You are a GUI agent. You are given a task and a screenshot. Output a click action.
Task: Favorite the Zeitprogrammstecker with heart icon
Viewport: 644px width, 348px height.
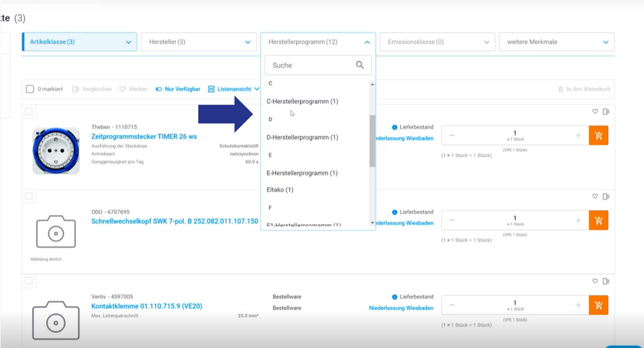pos(595,111)
